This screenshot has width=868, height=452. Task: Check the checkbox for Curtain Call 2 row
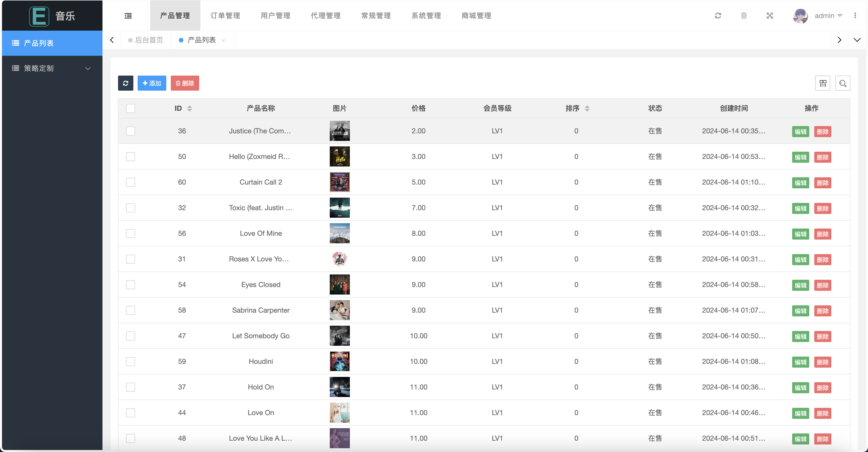click(130, 182)
